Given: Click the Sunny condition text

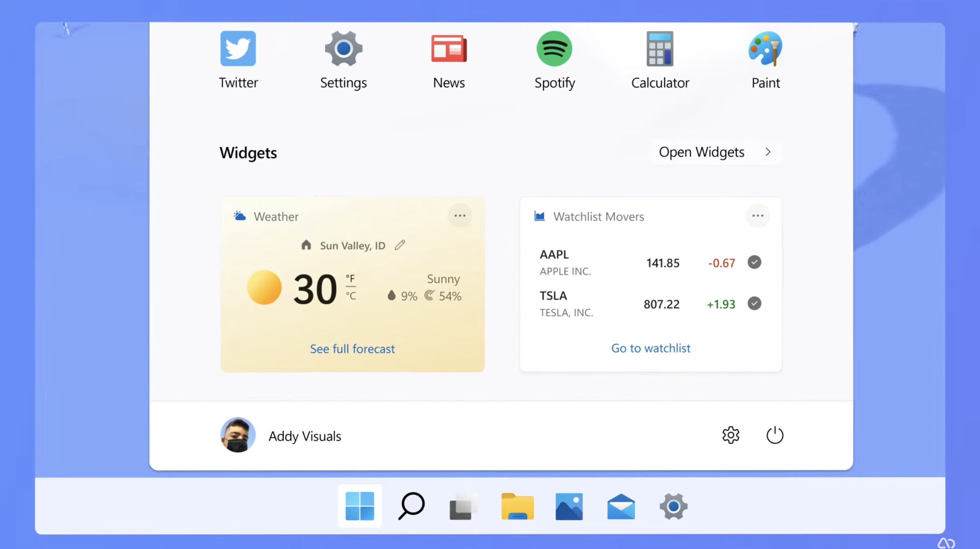Looking at the screenshot, I should coord(443,279).
